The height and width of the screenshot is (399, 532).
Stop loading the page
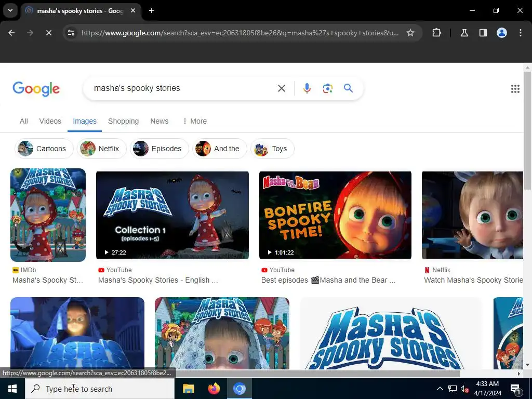pyautogui.click(x=48, y=33)
